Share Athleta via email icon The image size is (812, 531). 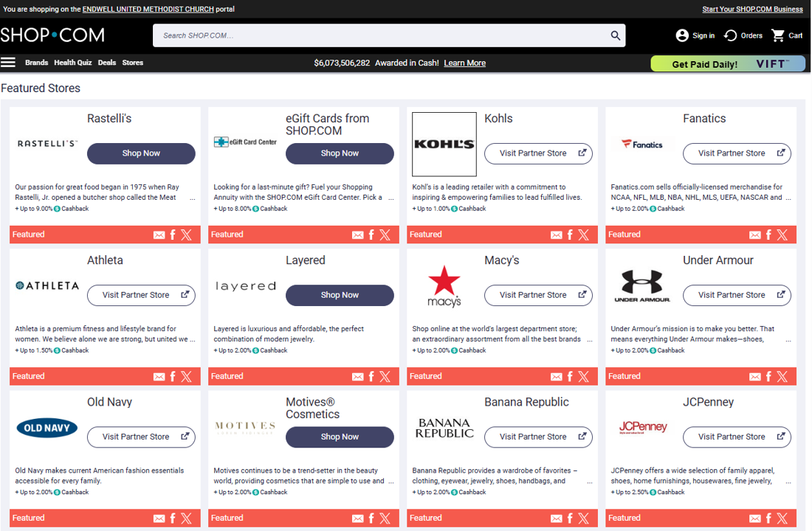159,377
